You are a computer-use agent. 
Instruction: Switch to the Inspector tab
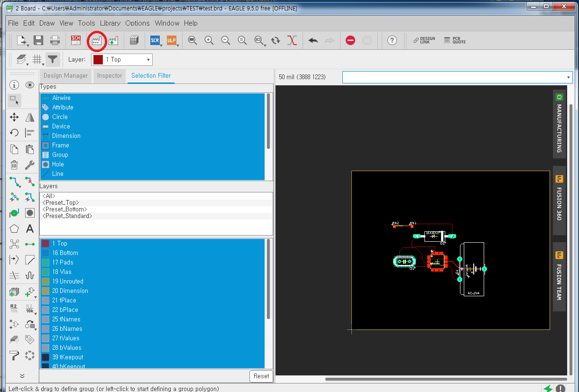coord(110,76)
